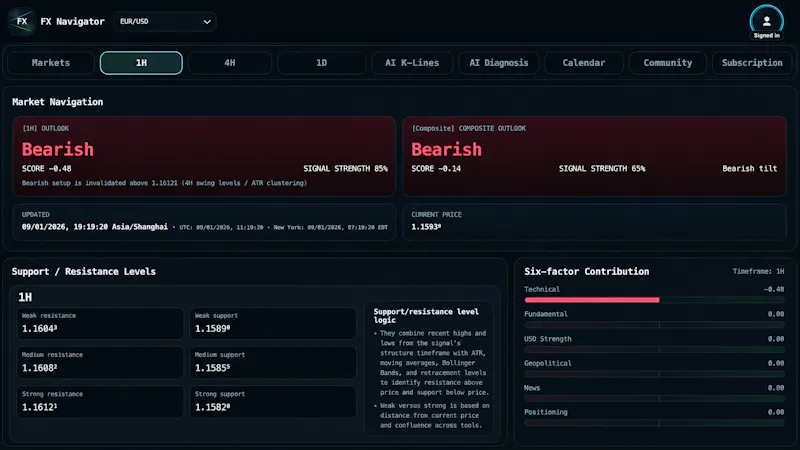The width and height of the screenshot is (800, 450).
Task: Click the Technical factor contribution bar
Action: pyautogui.click(x=654, y=300)
